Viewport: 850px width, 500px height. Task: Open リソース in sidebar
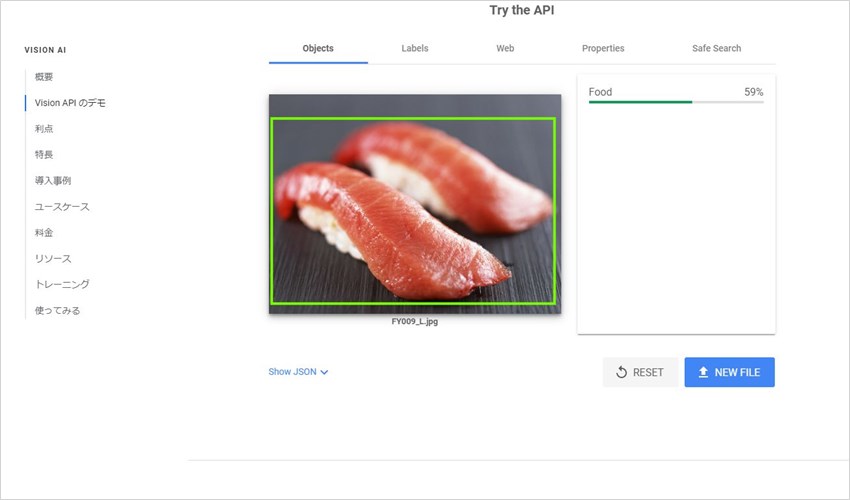[x=53, y=259]
